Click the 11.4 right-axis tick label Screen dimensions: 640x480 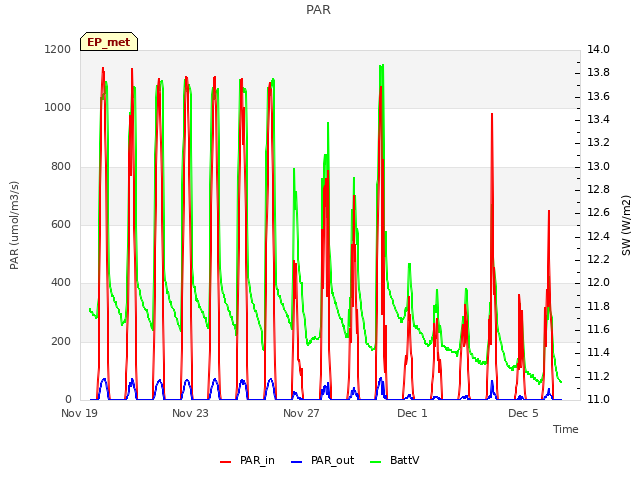coord(598,353)
